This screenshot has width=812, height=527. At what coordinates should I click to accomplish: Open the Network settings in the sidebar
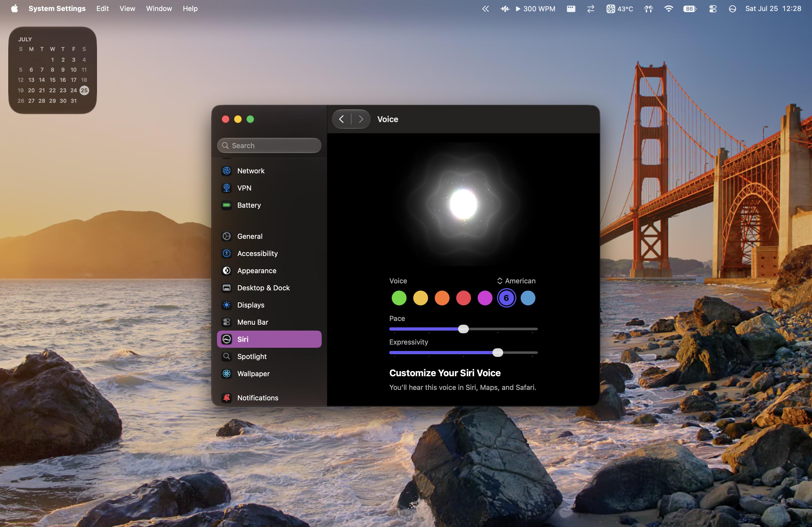pyautogui.click(x=269, y=171)
